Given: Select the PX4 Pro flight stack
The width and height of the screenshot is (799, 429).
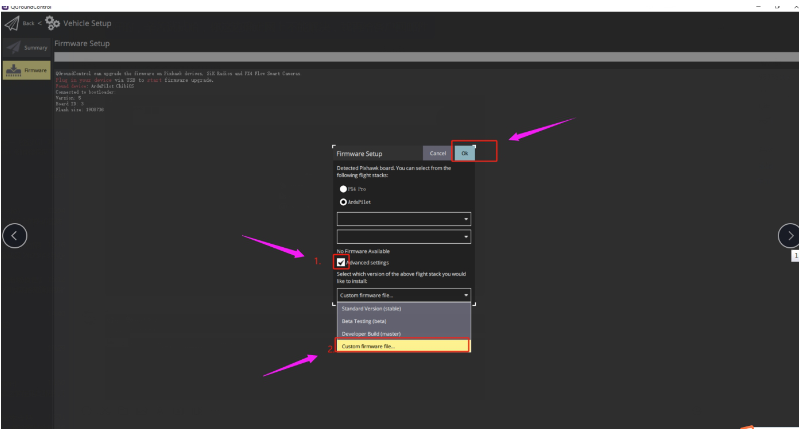Looking at the screenshot, I should [x=345, y=187].
